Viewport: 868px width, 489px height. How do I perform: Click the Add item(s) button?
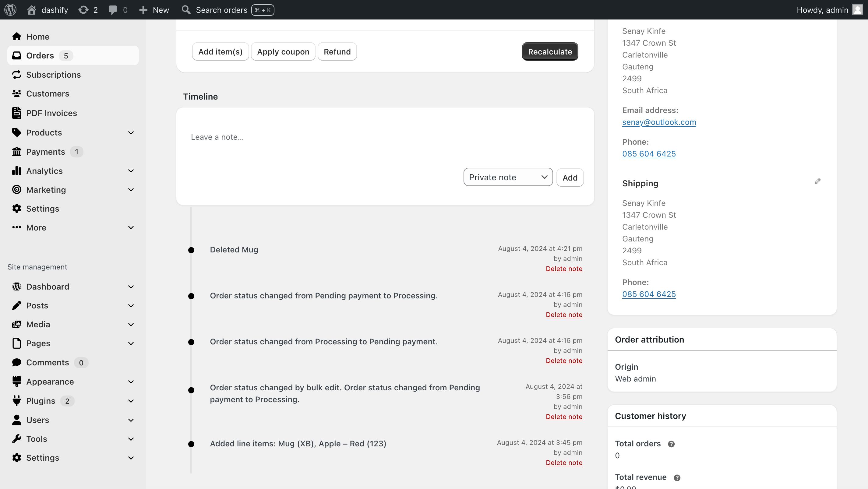[x=221, y=51]
